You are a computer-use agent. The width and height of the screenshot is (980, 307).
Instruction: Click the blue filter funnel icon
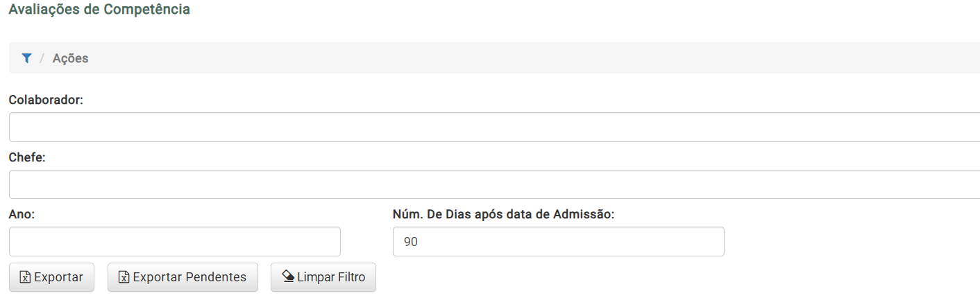[x=26, y=58]
